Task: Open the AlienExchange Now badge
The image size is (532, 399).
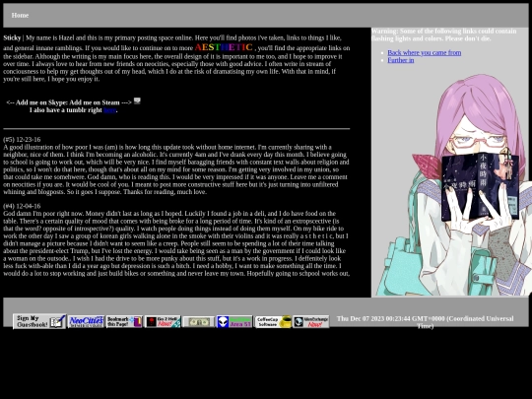Action: point(311,321)
